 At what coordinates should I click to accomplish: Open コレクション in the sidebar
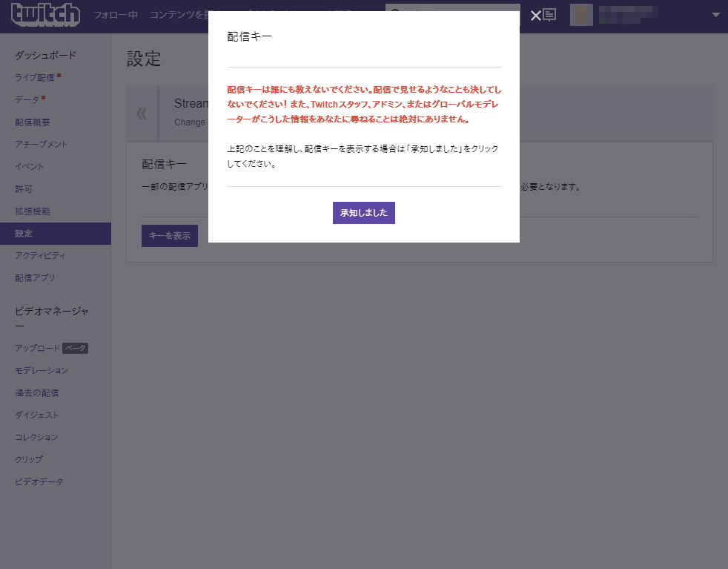[36, 437]
